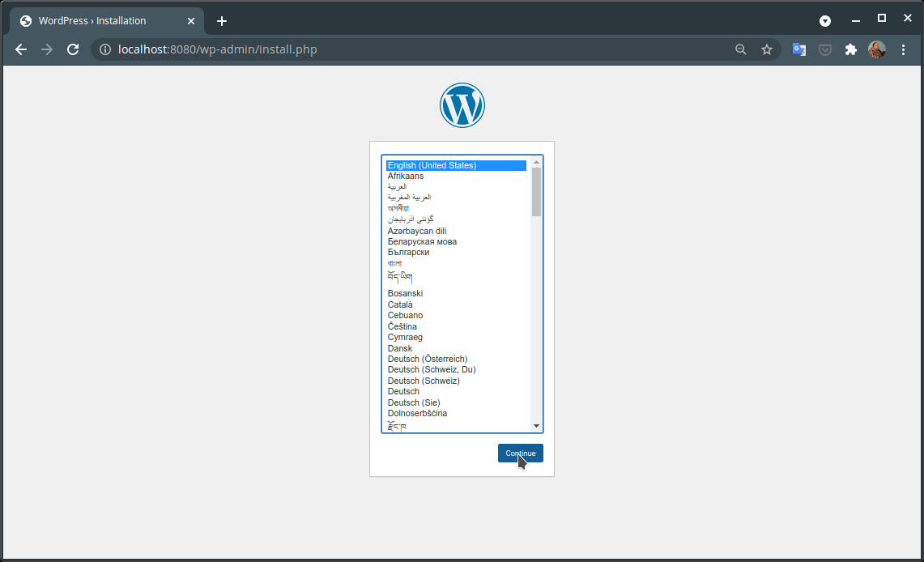Bookmark this page with the star icon
Viewport: 924px width, 562px height.
click(766, 49)
